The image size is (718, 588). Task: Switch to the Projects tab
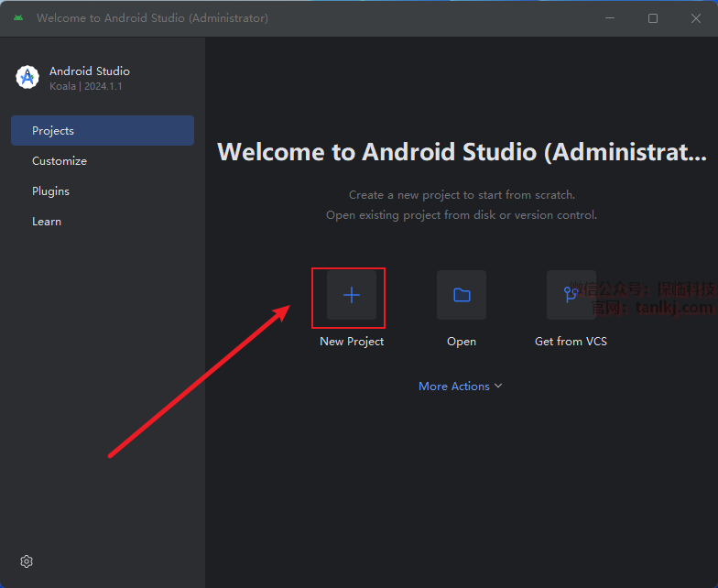(102, 131)
